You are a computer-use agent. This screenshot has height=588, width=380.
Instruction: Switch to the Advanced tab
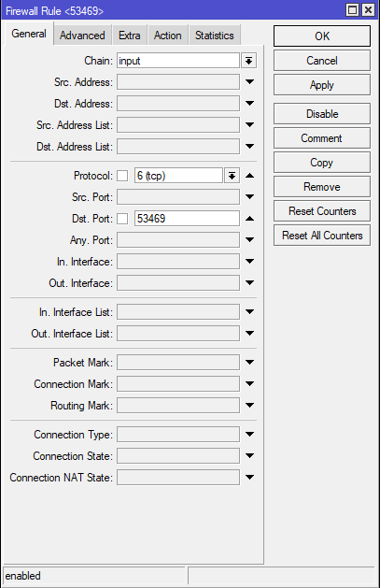click(x=82, y=36)
